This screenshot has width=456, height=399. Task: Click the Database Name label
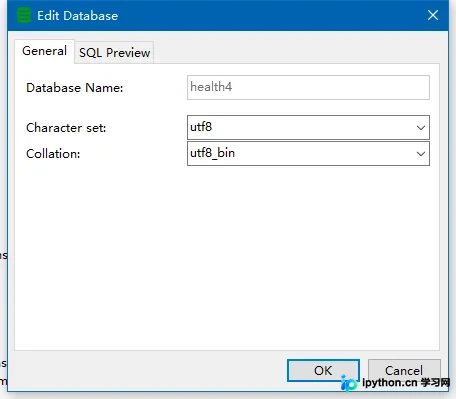[75, 88]
